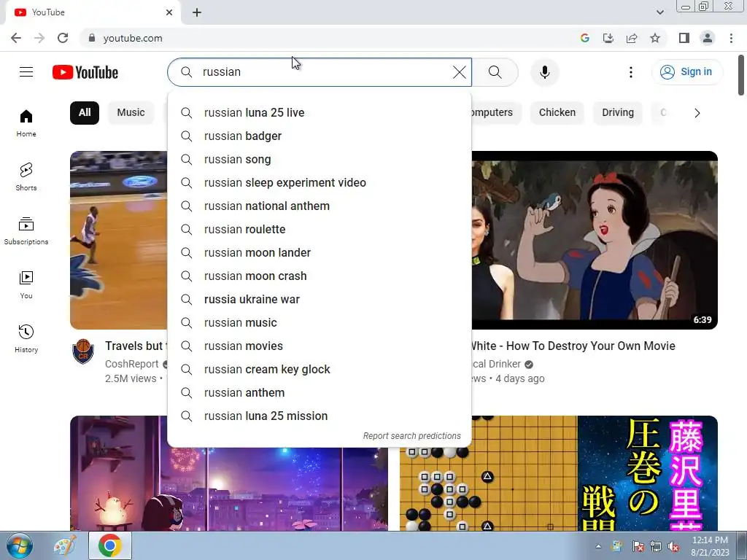Click the youtube.com address bar
This screenshot has width=747, height=560.
coord(329,38)
